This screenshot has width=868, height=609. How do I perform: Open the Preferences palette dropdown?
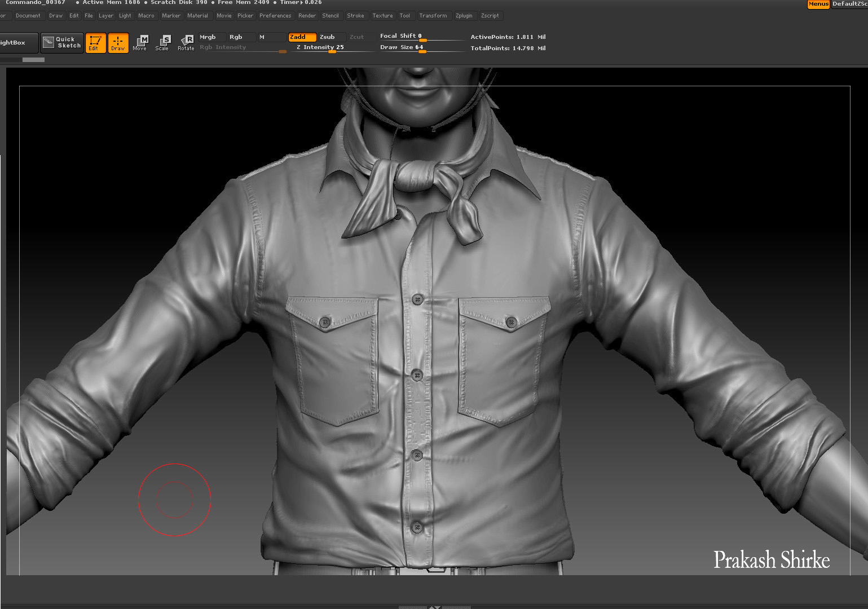275,16
